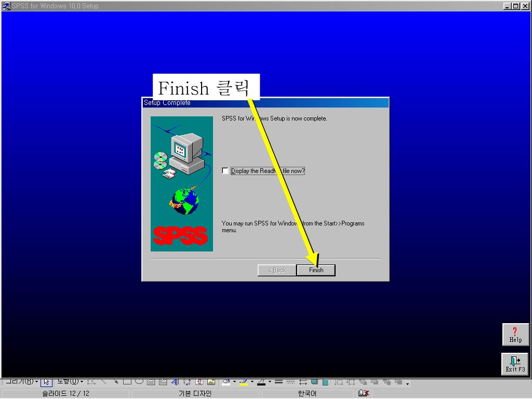Insert a horizontal Text Box
The width and height of the screenshot is (532, 399).
coord(151,382)
